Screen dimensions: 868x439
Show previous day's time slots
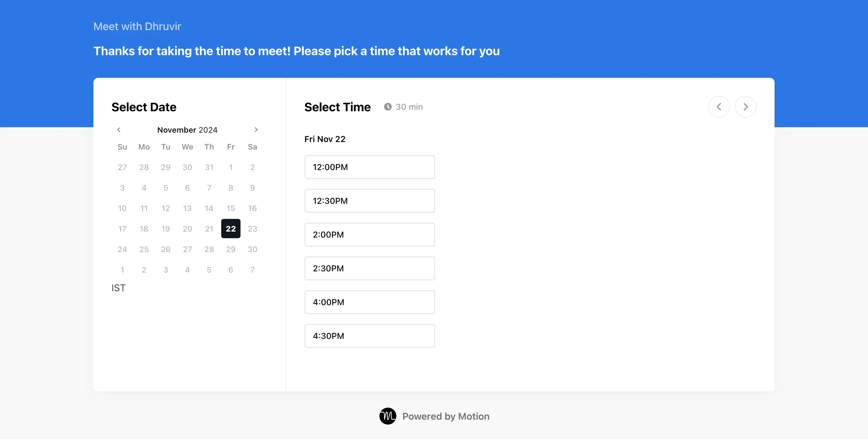pos(719,107)
